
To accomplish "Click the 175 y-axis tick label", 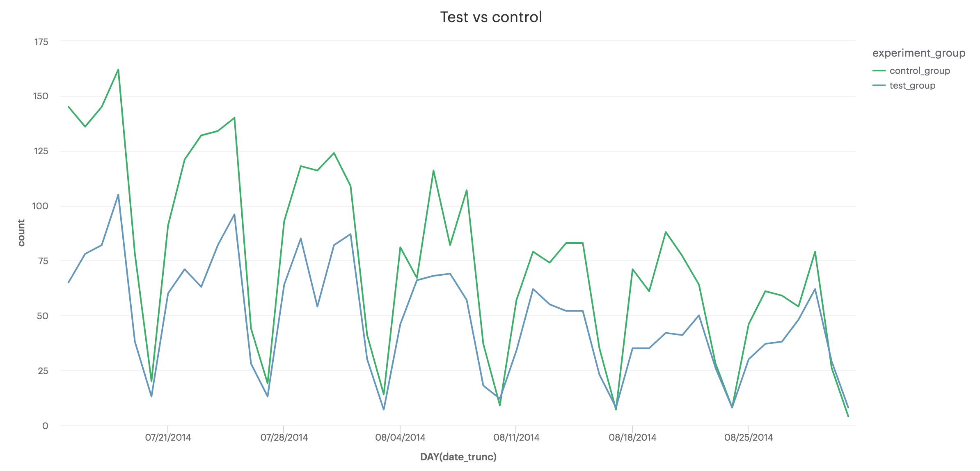I will click(41, 42).
